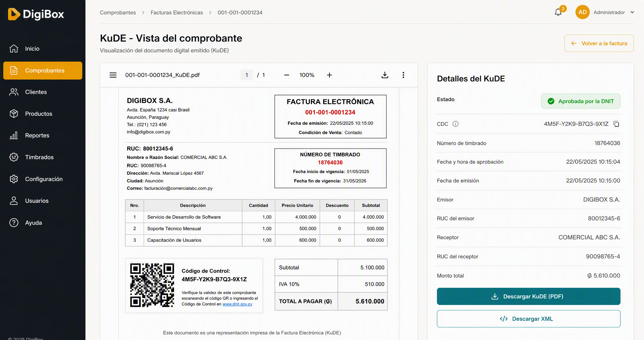Click the CDC value 4M5F-Y2K9-B7Q3-9X1Z
Screen dimensions: 644x340
coord(576,124)
